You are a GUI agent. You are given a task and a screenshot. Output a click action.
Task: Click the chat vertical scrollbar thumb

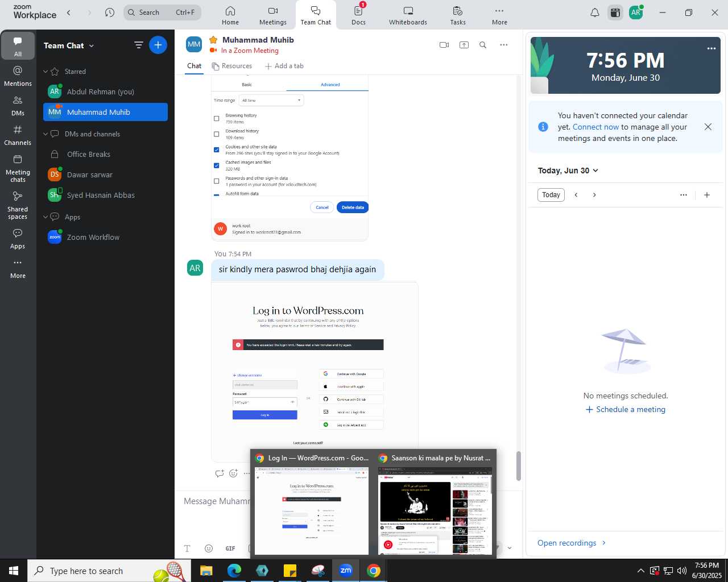518,466
